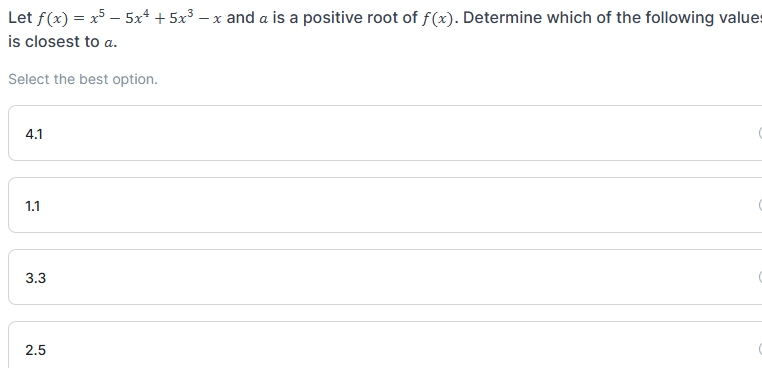Click the word 'Let' starting the question

click(20, 18)
